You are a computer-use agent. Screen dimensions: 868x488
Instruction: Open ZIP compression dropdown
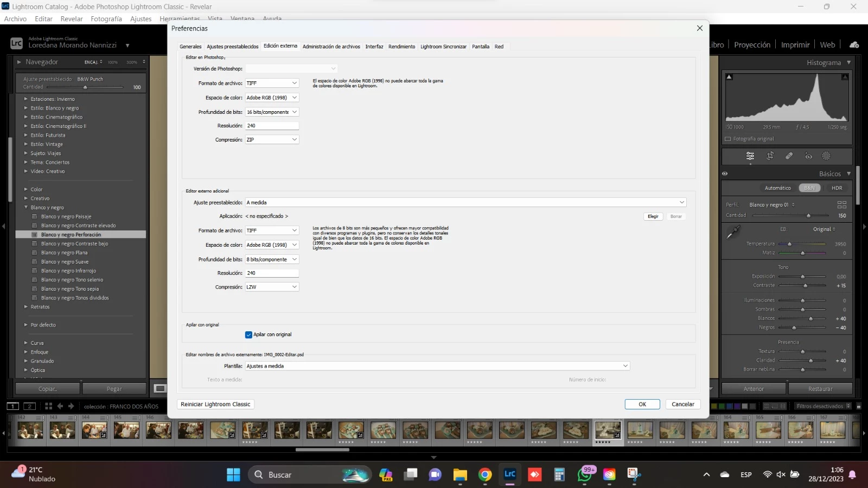point(272,139)
